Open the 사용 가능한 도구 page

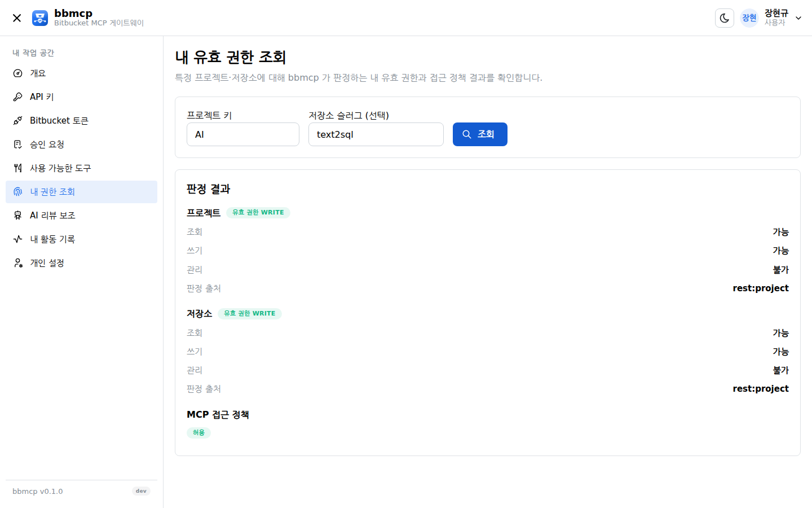(81, 168)
